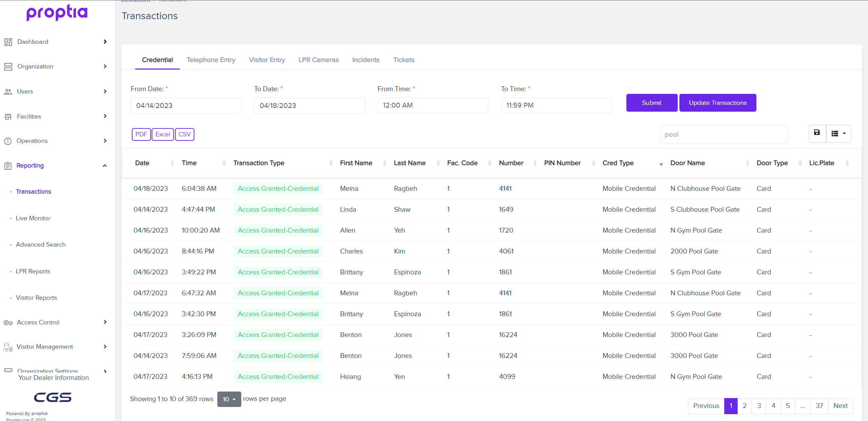Expand the Visitor Management menu chevron
The image size is (868, 421).
point(105,347)
